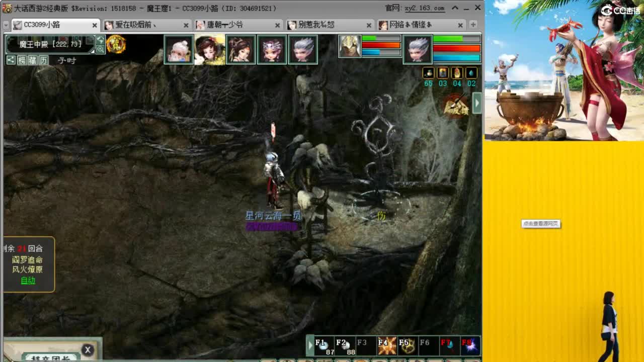Open the 网络情缘 account tab

click(x=421, y=25)
